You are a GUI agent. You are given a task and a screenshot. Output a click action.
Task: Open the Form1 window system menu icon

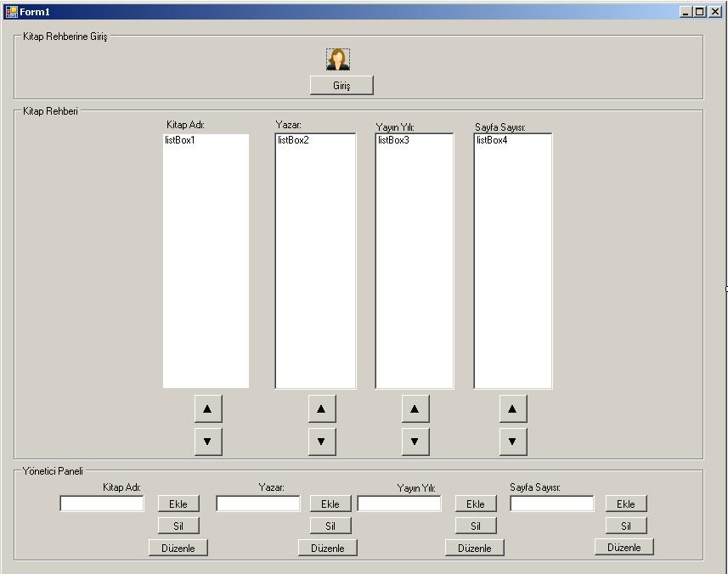pos(11,12)
